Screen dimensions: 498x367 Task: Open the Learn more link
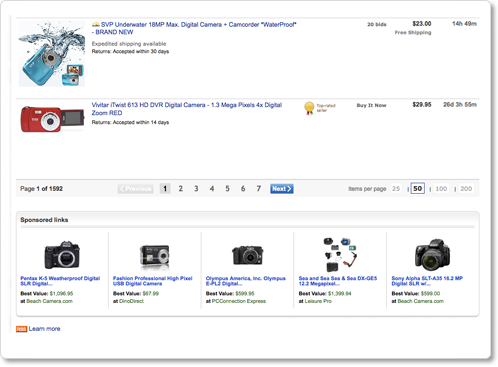(44, 329)
